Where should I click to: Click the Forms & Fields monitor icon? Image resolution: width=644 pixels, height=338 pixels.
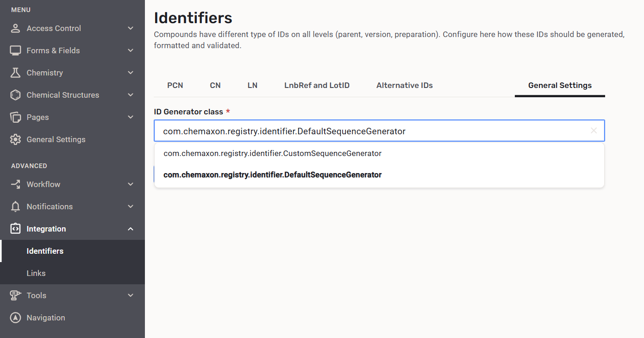[x=15, y=50]
